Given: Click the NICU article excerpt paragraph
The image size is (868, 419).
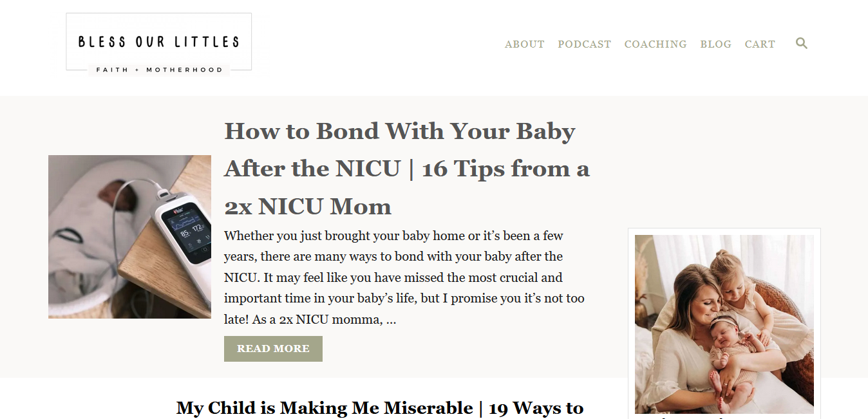Looking at the screenshot, I should pos(404,277).
